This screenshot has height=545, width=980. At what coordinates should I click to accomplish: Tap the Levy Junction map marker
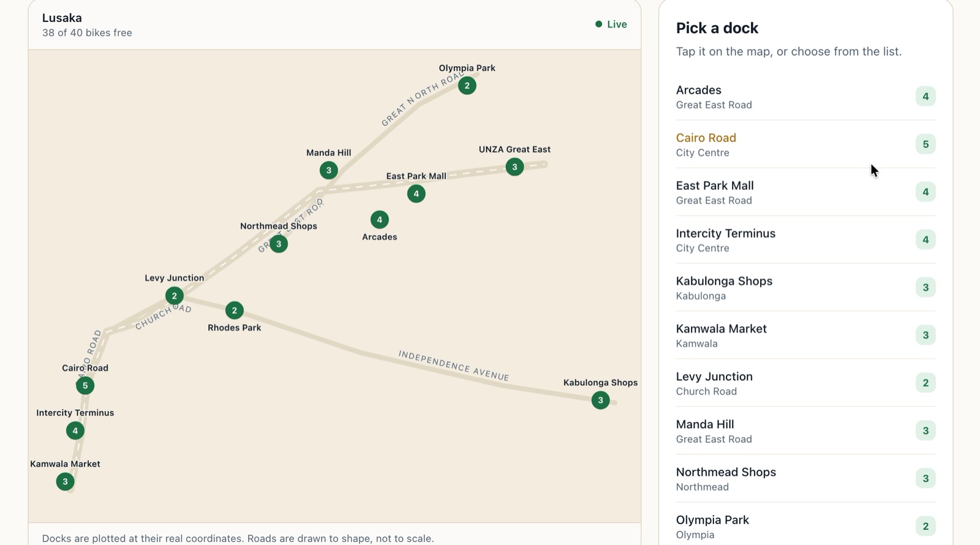coord(175,296)
